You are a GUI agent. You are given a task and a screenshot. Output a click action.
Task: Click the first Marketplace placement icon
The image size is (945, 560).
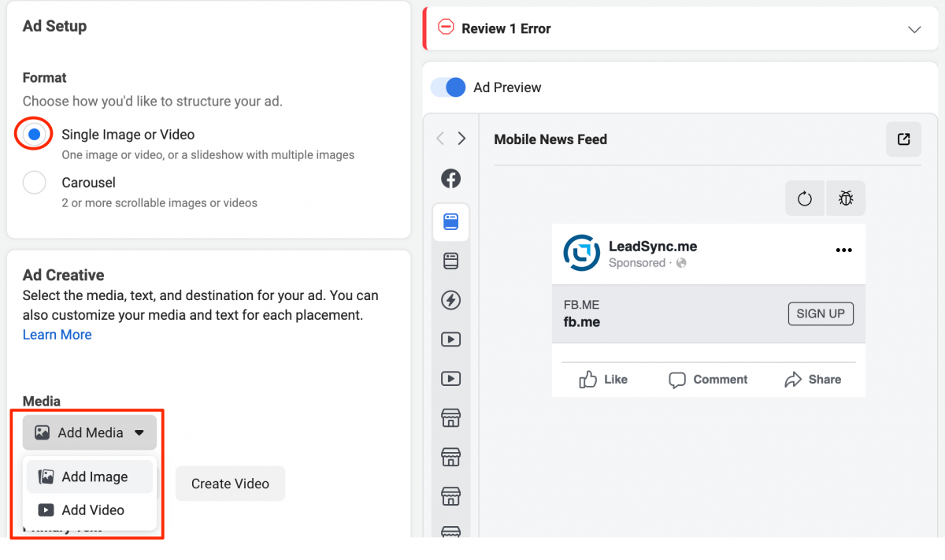[x=450, y=417]
